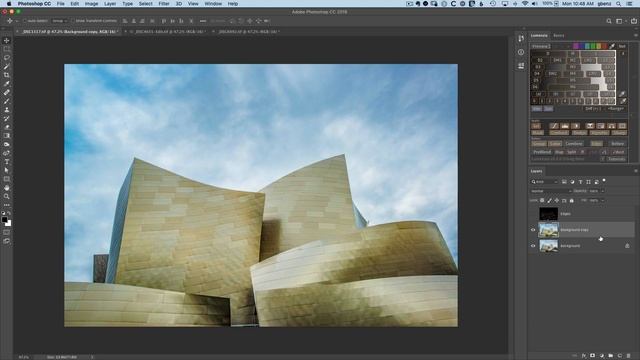Image resolution: width=640 pixels, height=360 pixels.
Task: Open the Lumenzia panel flyout menu
Action: 635,36
